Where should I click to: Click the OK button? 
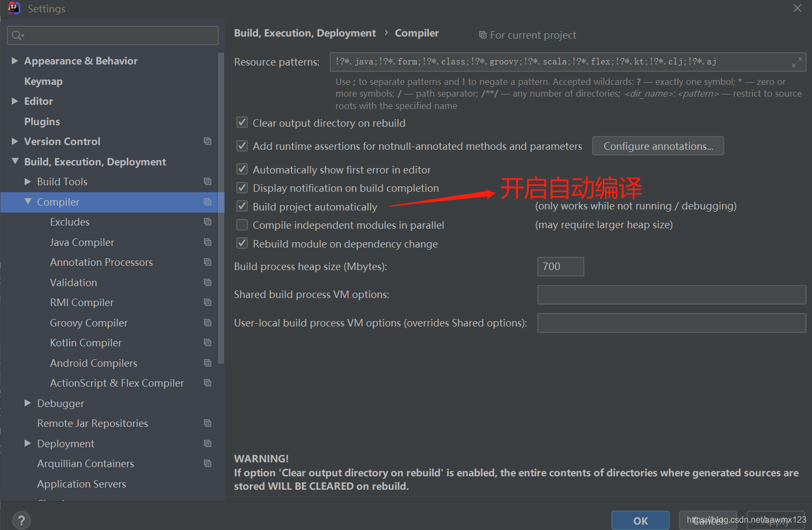tap(640, 520)
